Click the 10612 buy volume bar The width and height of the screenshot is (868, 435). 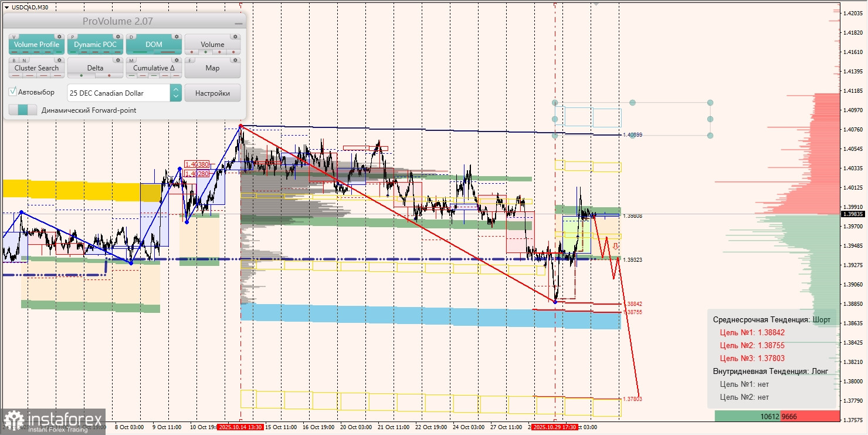747,416
